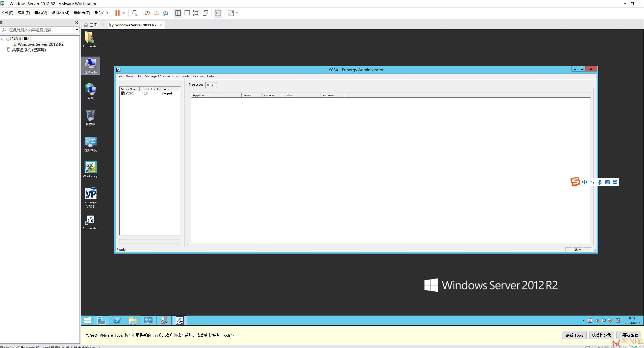Click the Prinergy Administrator taskbar icon

pyautogui.click(x=180, y=320)
